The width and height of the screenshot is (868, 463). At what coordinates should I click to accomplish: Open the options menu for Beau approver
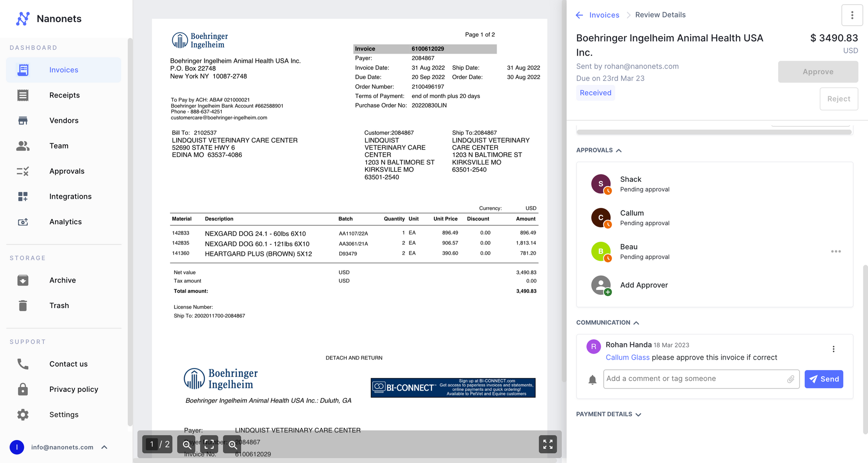[x=836, y=251]
